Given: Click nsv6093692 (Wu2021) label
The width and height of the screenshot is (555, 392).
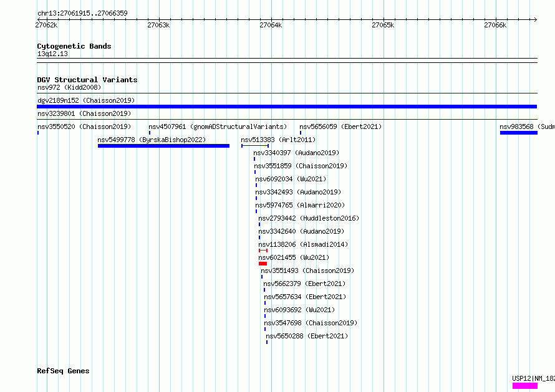Looking at the screenshot, I should 299,310.
